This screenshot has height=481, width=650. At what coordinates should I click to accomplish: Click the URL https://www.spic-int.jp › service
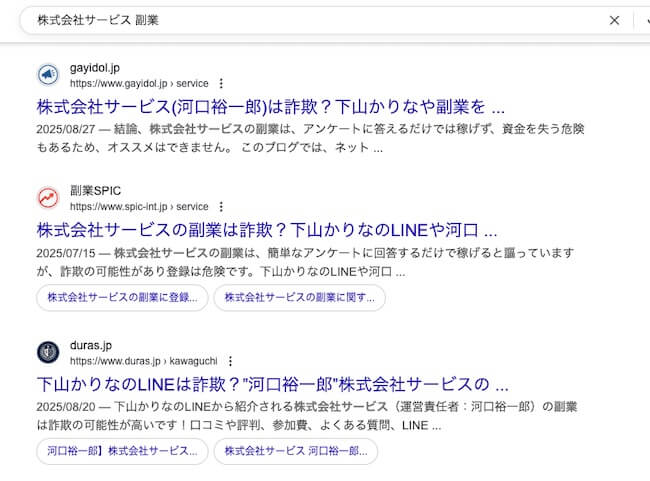pyautogui.click(x=139, y=206)
